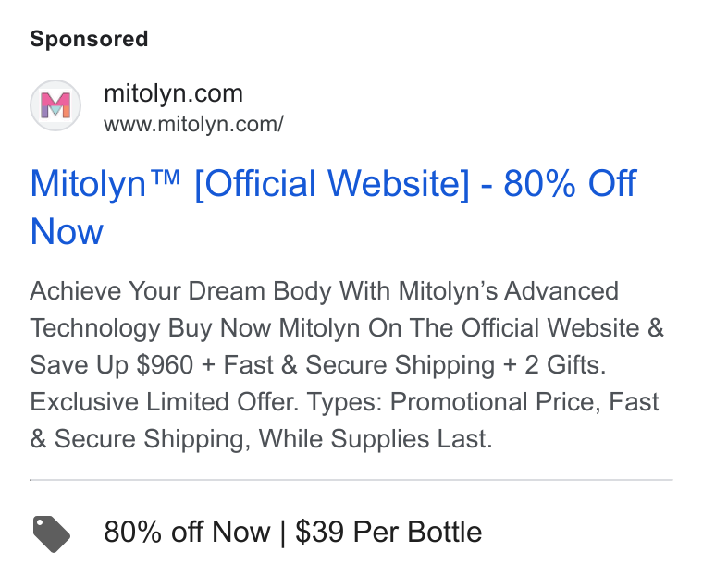Click the trademark Mitolyn™ word in headline

[105, 183]
